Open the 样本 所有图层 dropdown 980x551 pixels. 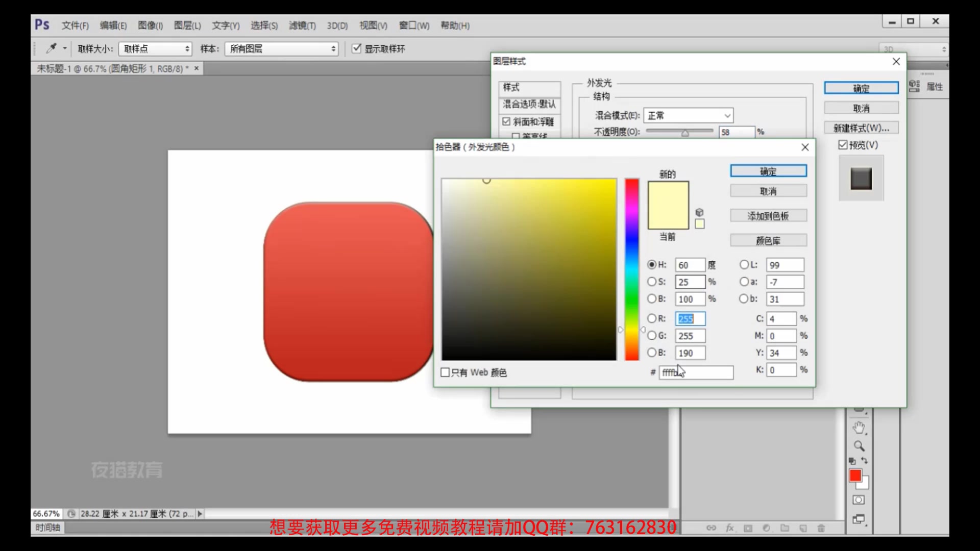click(x=281, y=49)
